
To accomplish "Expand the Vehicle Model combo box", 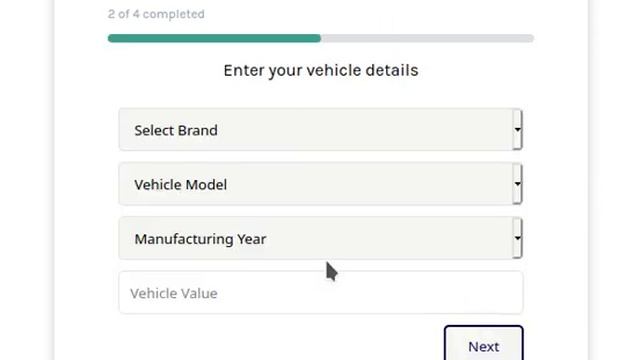I will coord(321,184).
